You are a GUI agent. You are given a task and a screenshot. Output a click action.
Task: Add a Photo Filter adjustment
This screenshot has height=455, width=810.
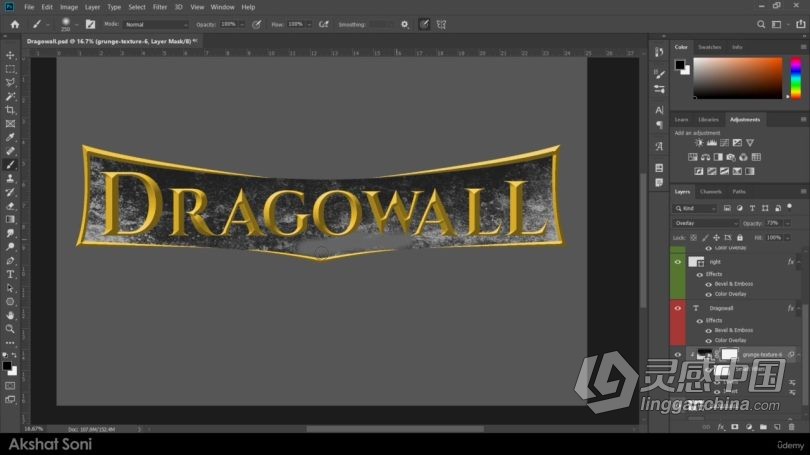[x=731, y=157]
